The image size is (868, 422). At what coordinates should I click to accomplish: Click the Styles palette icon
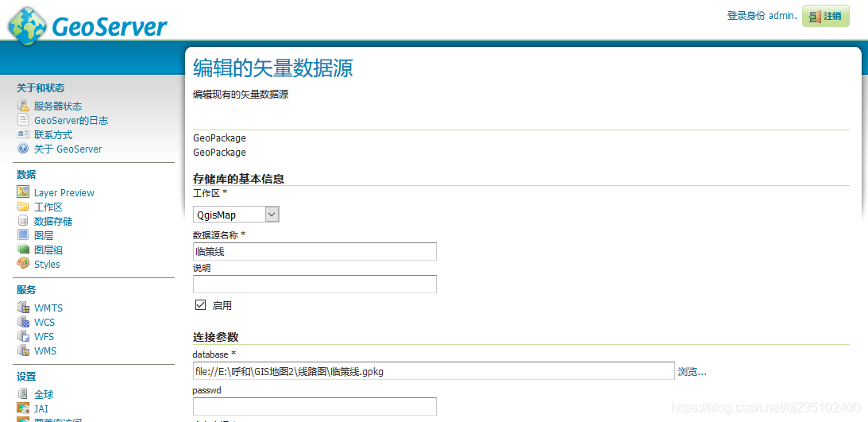coord(23,264)
